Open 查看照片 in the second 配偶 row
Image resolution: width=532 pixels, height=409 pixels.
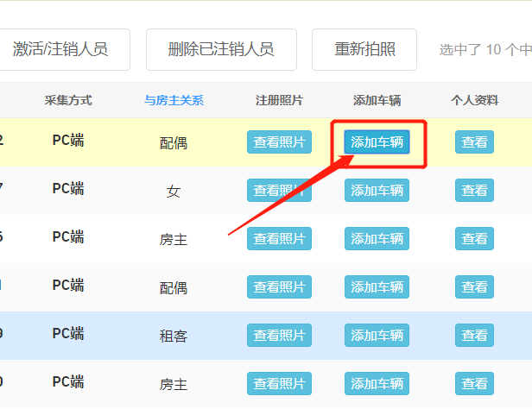(279, 286)
